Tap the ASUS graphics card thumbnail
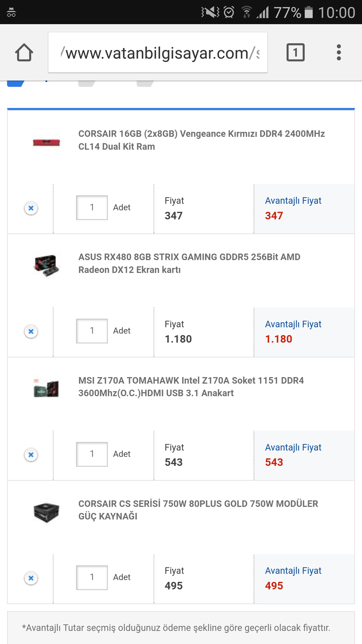Screen dimensions: 362x644 click(47, 265)
